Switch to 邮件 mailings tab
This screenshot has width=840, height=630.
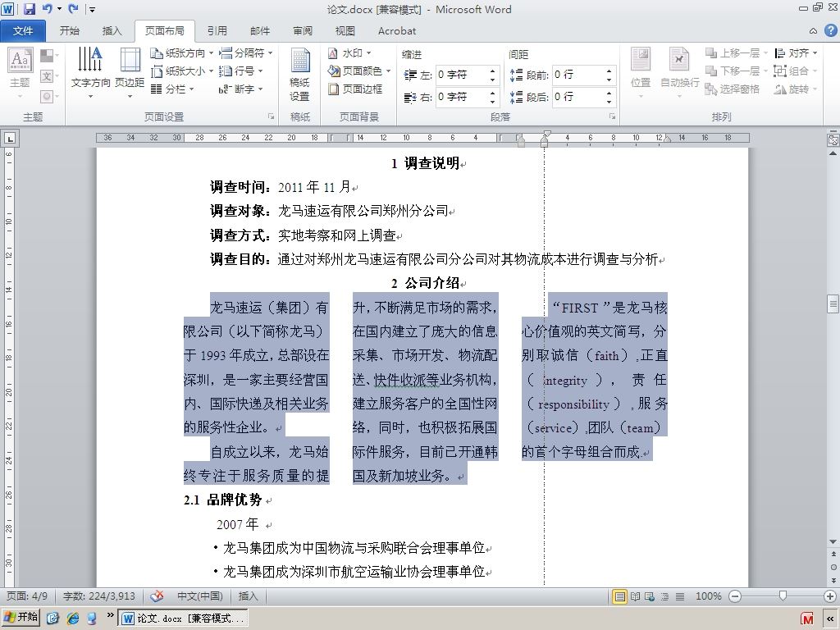click(260, 31)
